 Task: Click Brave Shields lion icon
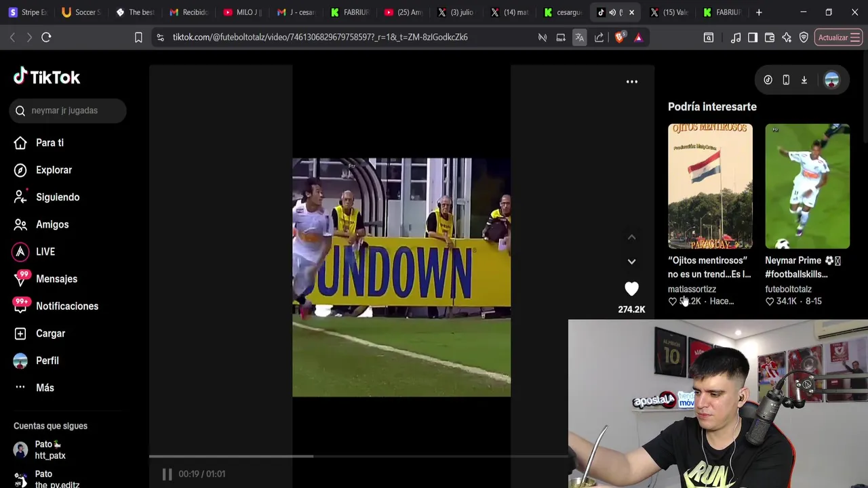[619, 37]
